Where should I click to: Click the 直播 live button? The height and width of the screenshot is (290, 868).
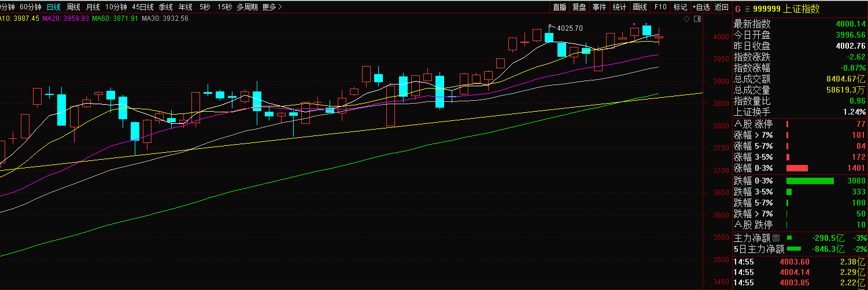559,7
